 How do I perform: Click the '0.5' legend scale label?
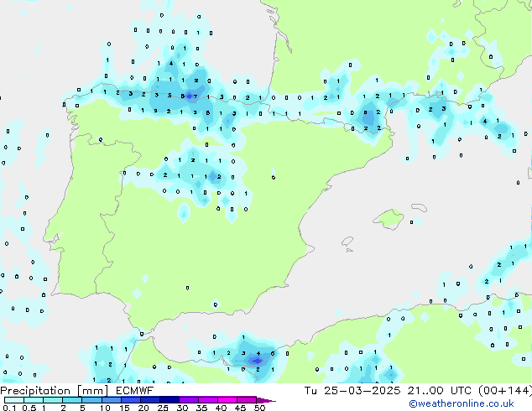point(29,408)
